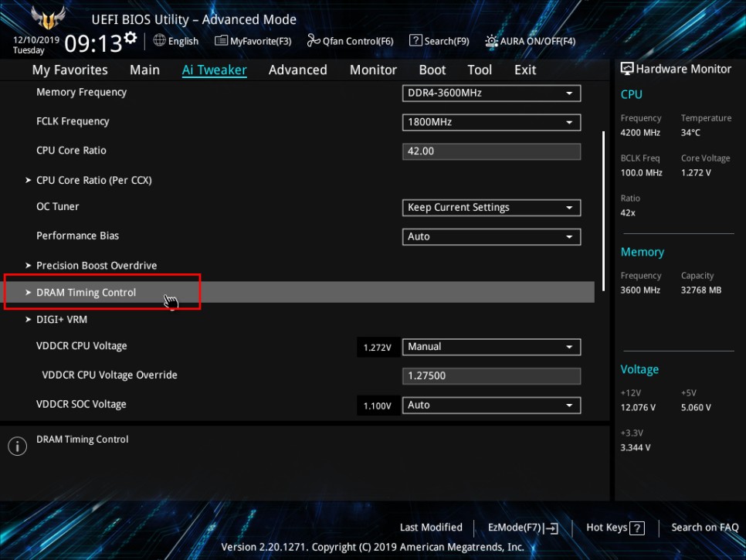Click the settings list scrollbar
Image resolution: width=746 pixels, height=560 pixels.
pyautogui.click(x=604, y=211)
